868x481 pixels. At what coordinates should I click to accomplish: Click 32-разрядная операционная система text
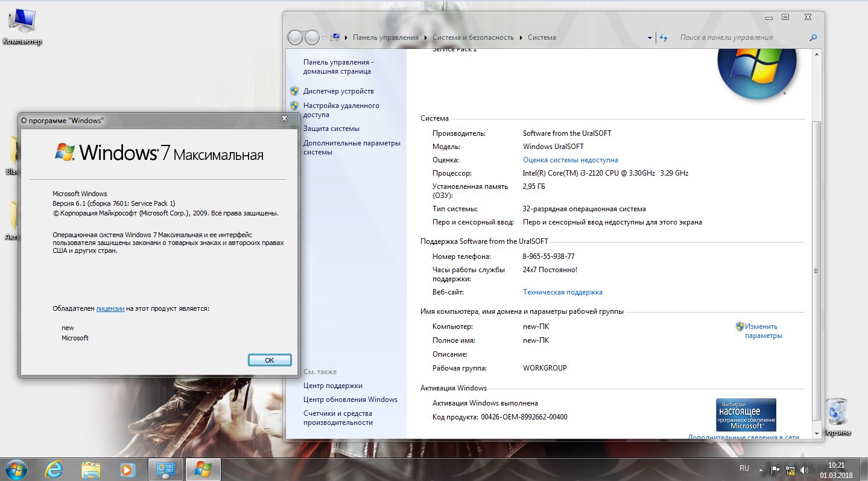pyautogui.click(x=584, y=209)
